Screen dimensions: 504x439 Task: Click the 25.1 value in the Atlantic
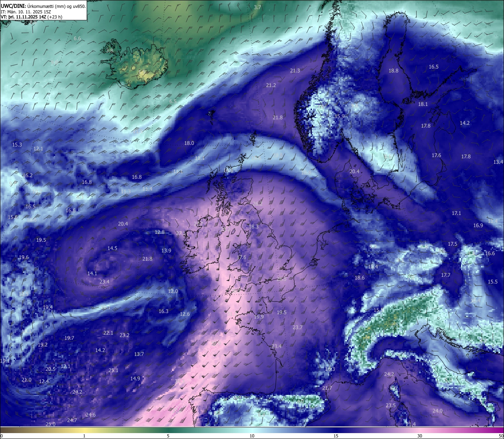tap(113, 370)
